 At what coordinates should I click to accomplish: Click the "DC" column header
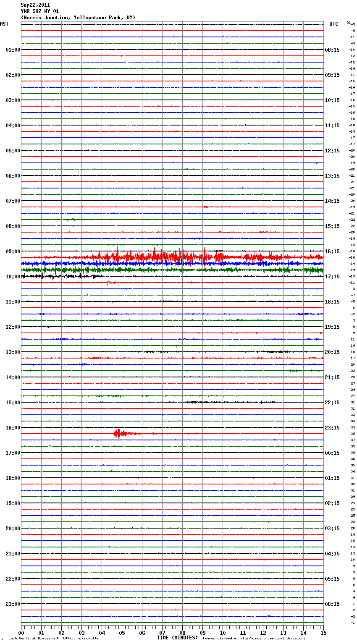[349, 23]
